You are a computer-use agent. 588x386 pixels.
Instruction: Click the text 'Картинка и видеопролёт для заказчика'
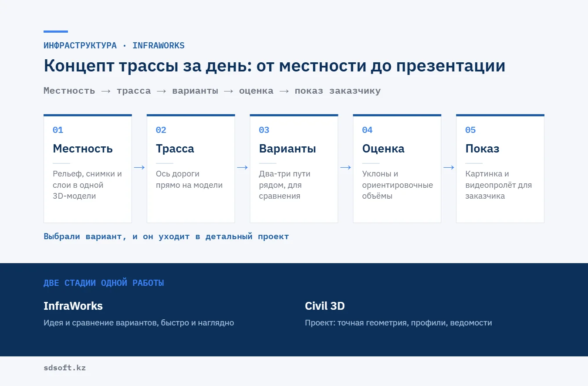click(499, 185)
